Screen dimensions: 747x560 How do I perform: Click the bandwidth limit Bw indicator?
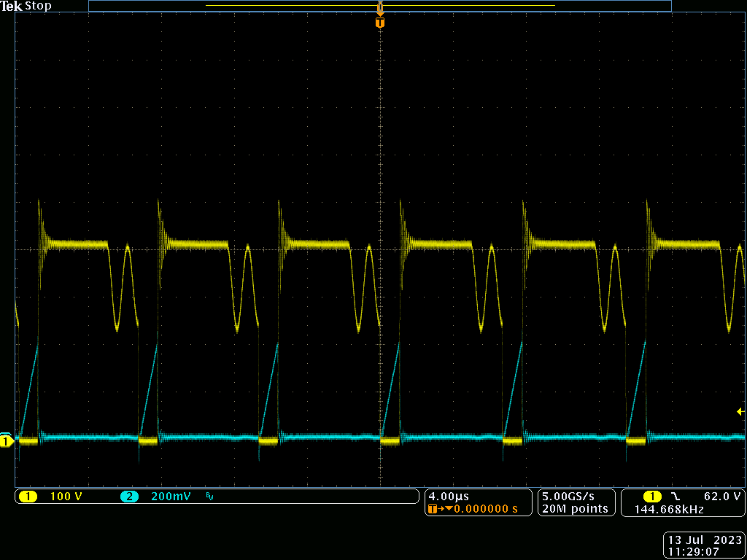pyautogui.click(x=209, y=497)
